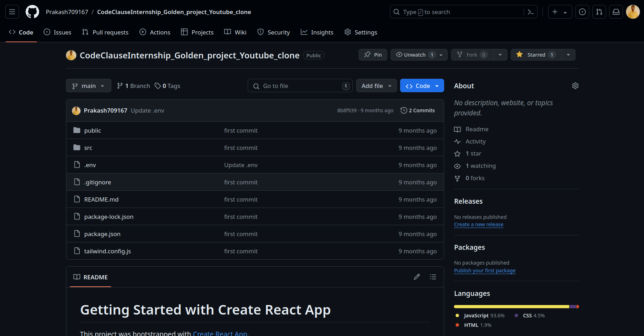644x336 pixels.
Task: Click the yellow JavaScript language bar
Action: pos(511,307)
